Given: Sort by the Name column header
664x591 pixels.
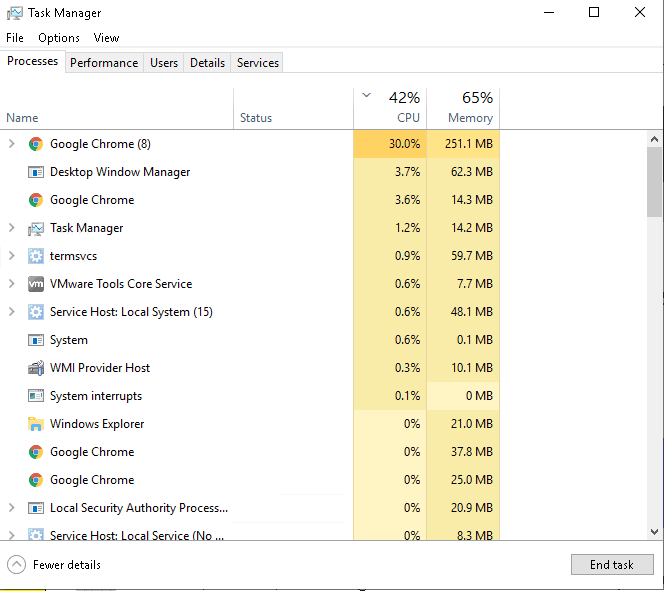Looking at the screenshot, I should tap(116, 108).
